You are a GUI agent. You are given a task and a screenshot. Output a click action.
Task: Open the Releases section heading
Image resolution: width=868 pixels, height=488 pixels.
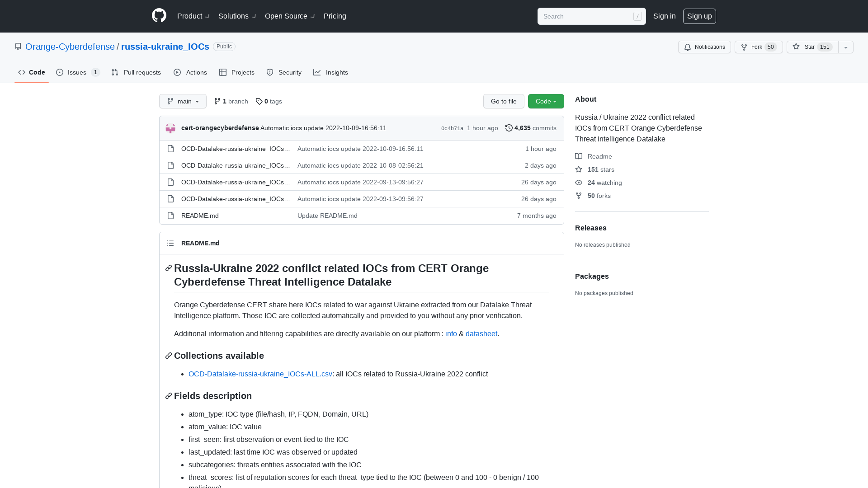point(591,228)
